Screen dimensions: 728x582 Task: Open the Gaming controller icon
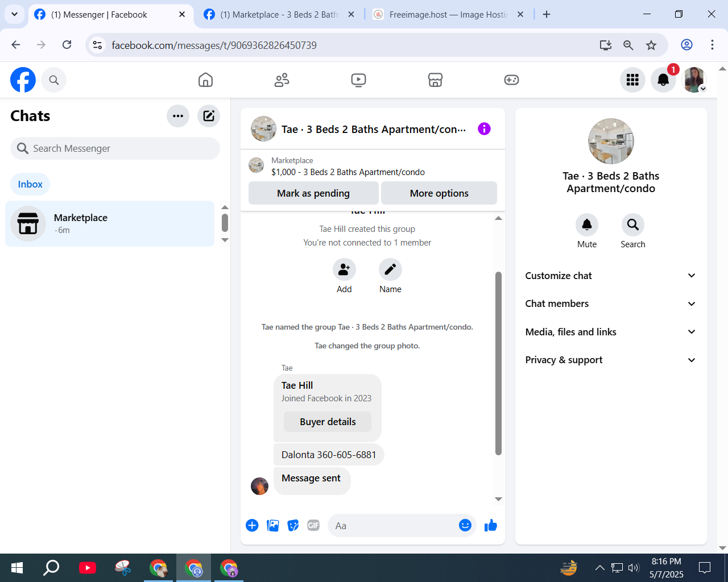(x=511, y=80)
